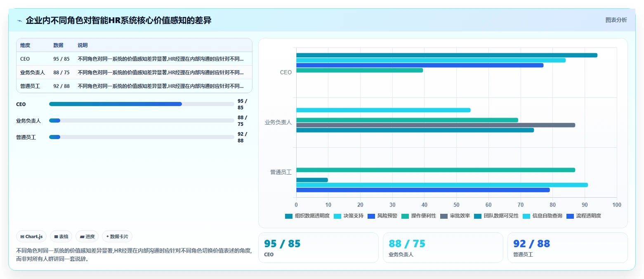Click the 普通员工 progress bar

[x=142, y=137]
